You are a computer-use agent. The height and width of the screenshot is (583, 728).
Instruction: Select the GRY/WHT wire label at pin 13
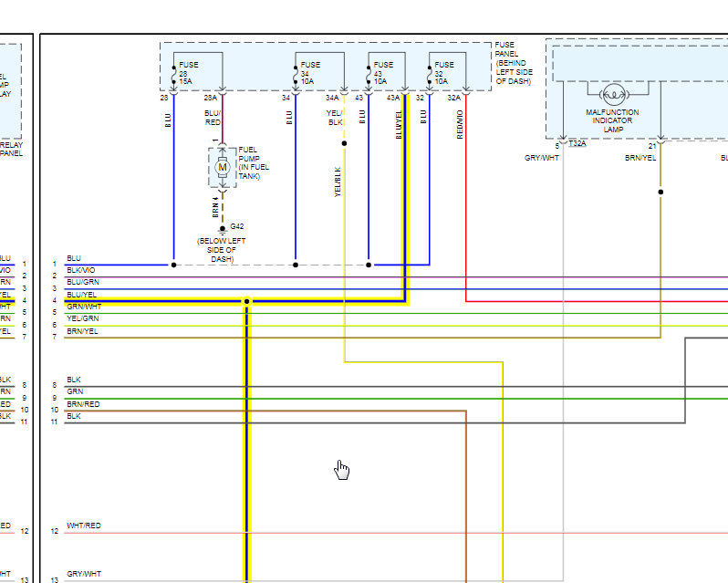tap(84, 574)
